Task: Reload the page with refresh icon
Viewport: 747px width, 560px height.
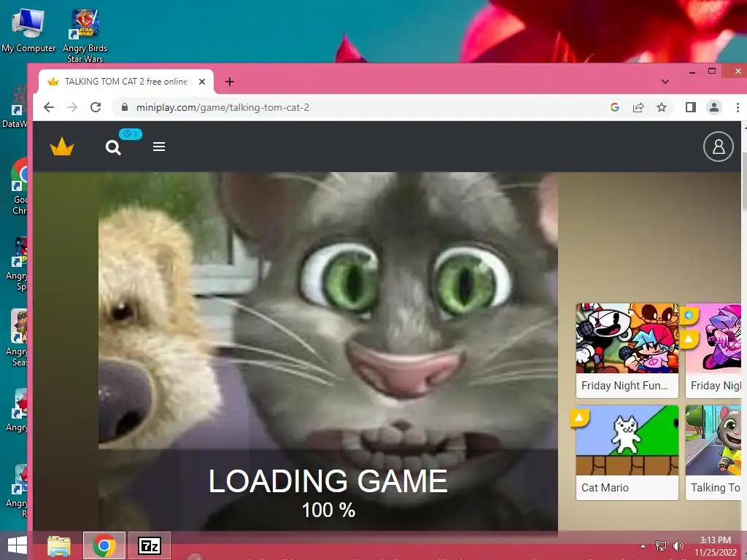Action: (x=96, y=107)
